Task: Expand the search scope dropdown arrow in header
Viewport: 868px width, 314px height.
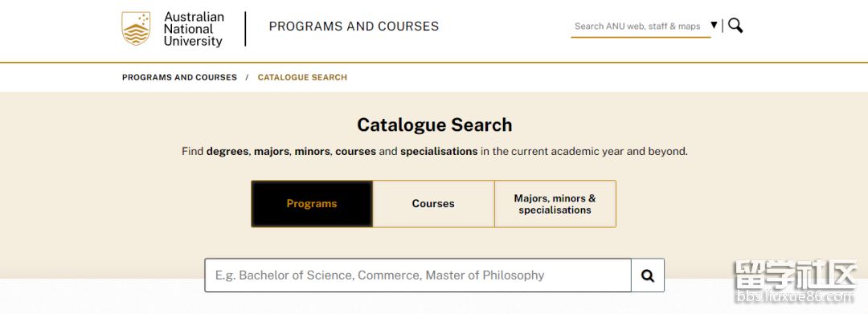Action: (714, 25)
